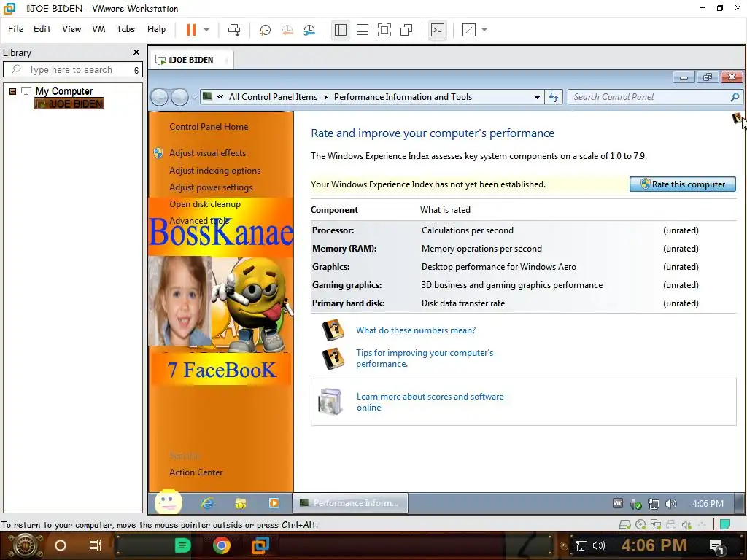Open disk cleanup link
Screen dimensions: 747x560
click(x=205, y=204)
